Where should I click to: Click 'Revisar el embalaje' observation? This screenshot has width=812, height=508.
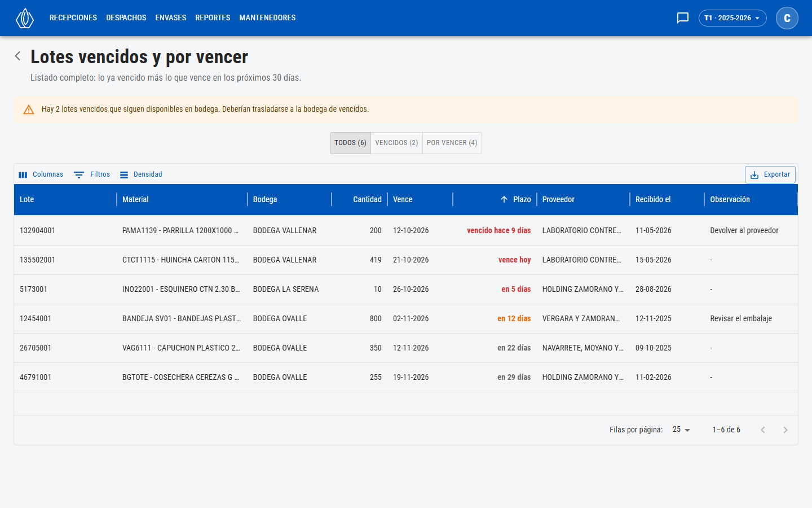[741, 318]
